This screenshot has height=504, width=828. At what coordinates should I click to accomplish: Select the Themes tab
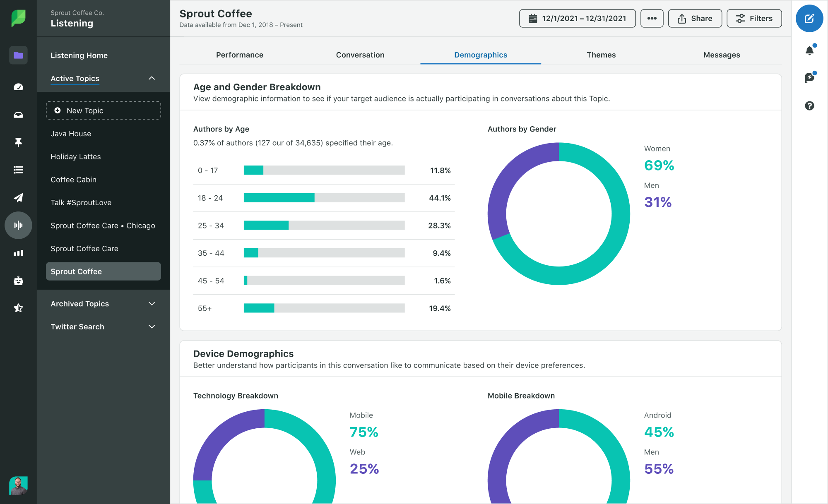pos(601,54)
